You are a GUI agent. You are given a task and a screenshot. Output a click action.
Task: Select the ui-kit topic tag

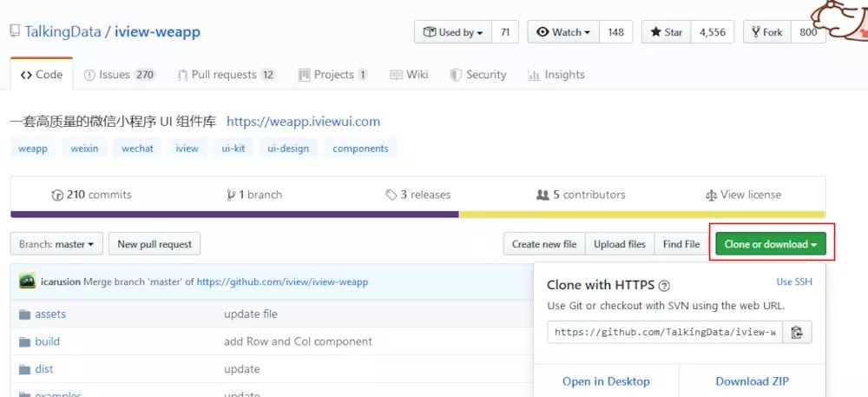click(233, 149)
